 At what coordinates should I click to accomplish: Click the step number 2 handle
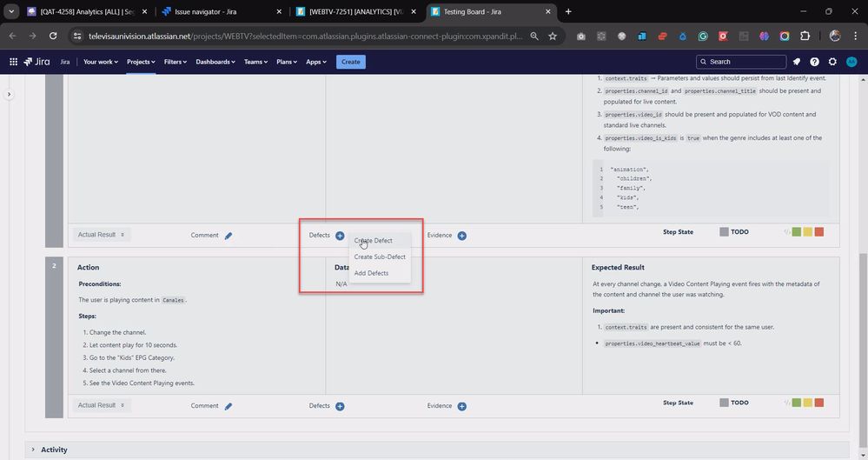coord(54,337)
